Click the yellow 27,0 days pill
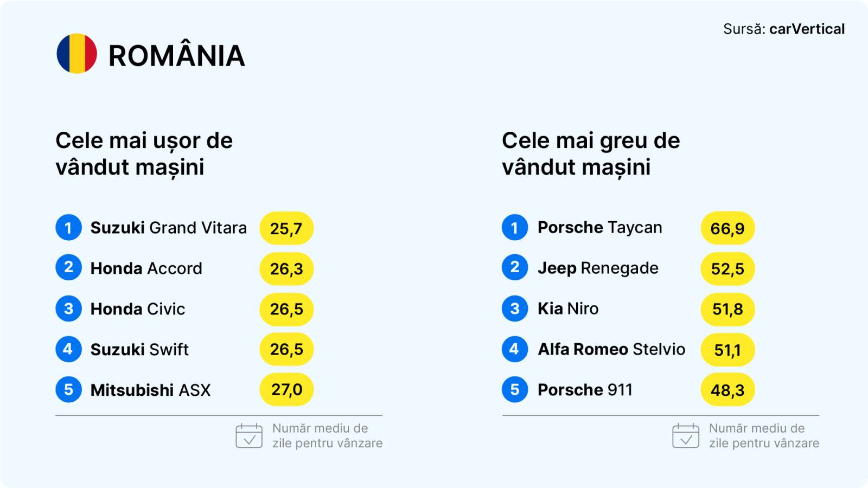Viewport: 868px width, 488px height. (286, 389)
